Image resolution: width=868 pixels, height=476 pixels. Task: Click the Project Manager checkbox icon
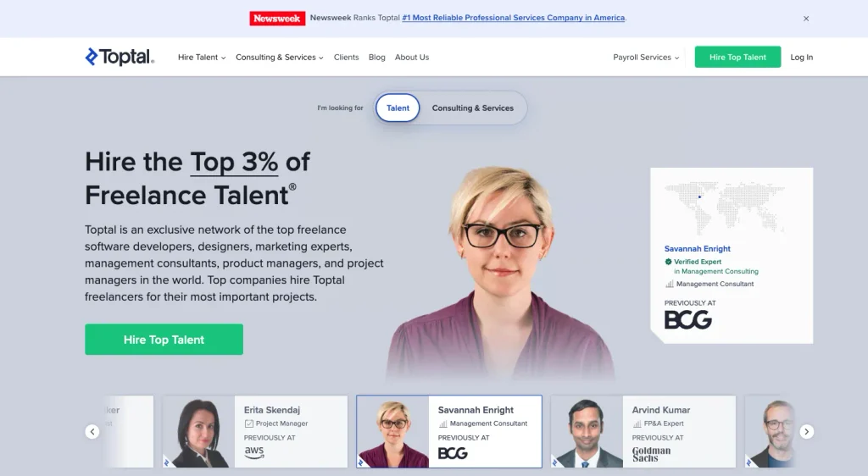[x=248, y=423]
